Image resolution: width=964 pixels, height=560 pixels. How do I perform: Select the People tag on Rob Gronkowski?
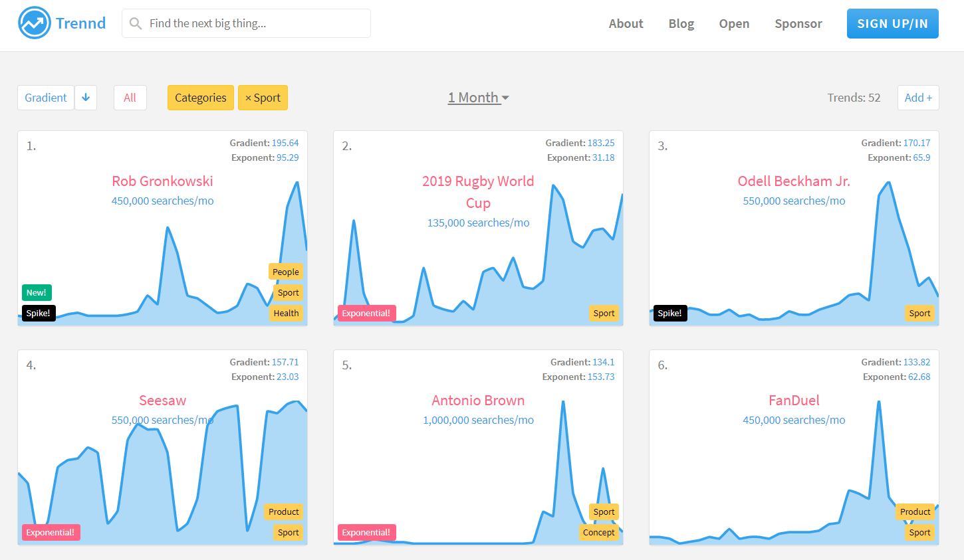click(286, 272)
